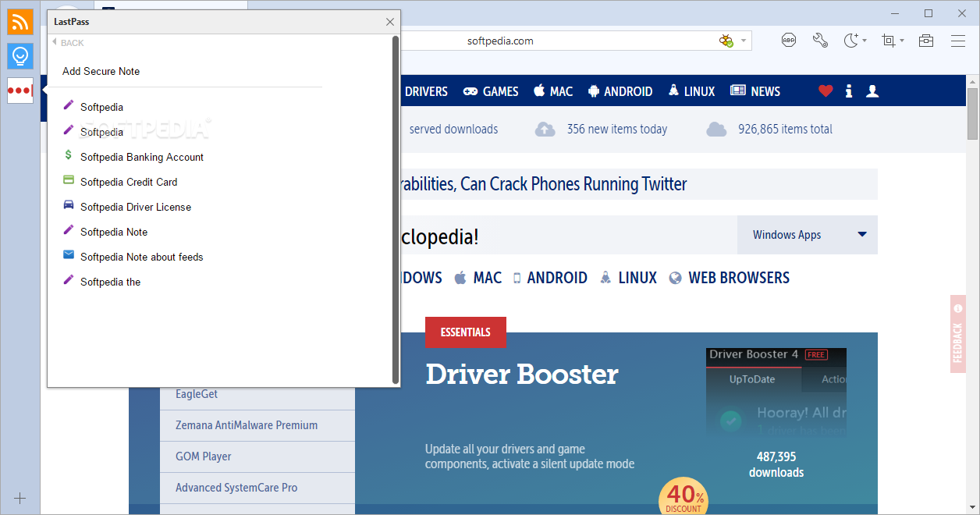Viewport: 980px width, 515px height.
Task: Open the LINUX section in top navigation
Action: pos(691,91)
